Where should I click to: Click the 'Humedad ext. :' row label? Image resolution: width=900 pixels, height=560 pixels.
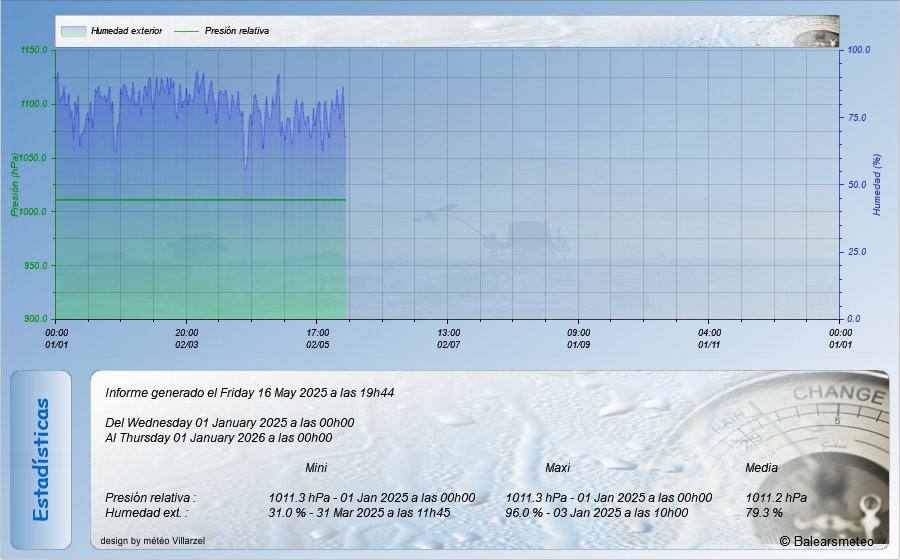[x=146, y=512]
